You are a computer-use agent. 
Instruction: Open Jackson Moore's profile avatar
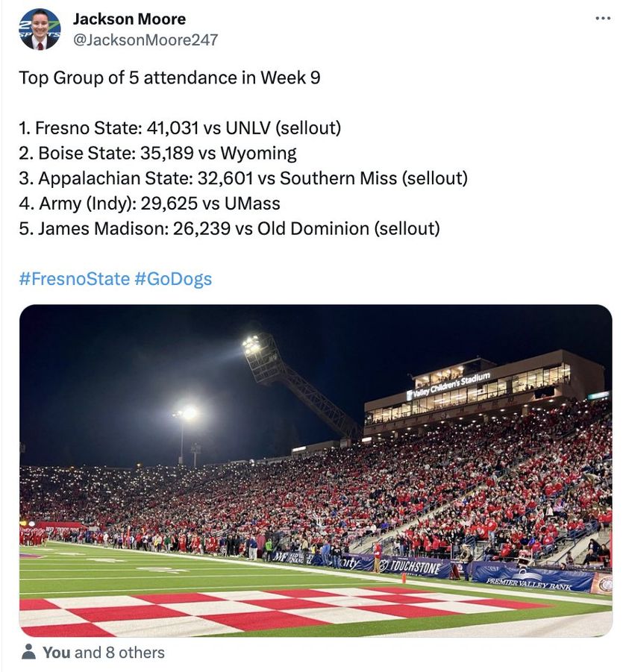coord(40,30)
